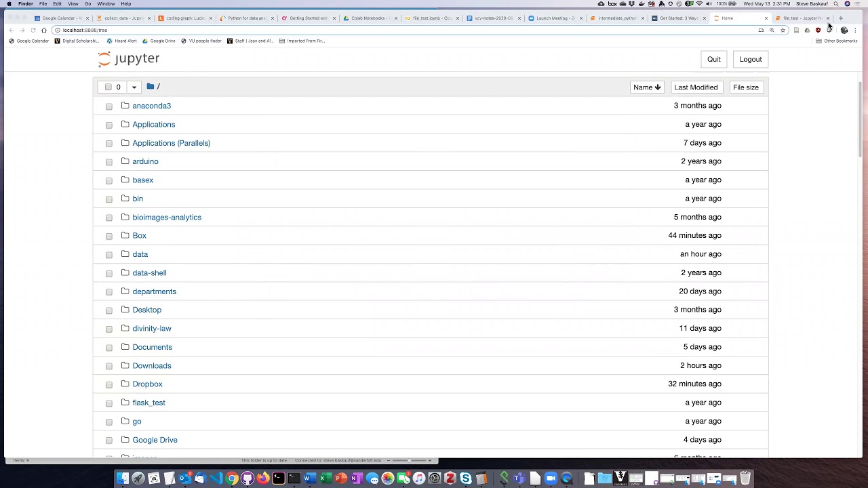
Task: Launch Visual Studio Code from the dock
Action: pos(216,479)
